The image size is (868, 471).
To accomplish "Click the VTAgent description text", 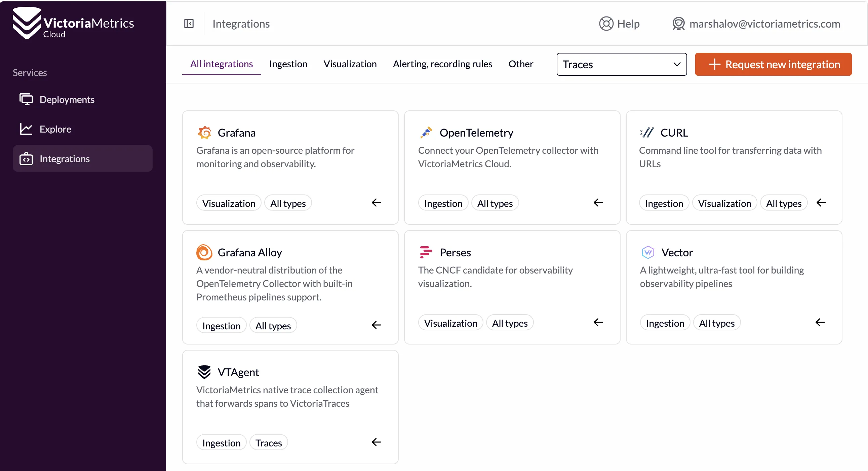I will click(287, 396).
